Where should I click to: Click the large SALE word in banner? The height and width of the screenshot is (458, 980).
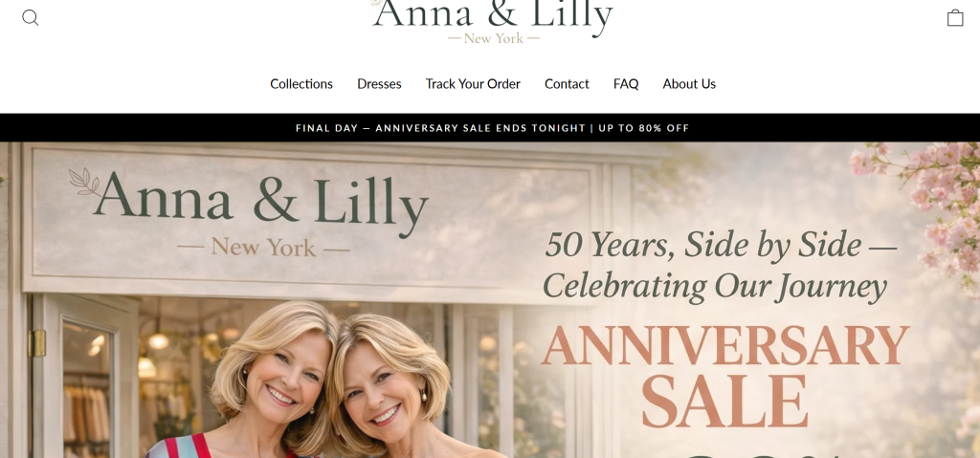725,402
